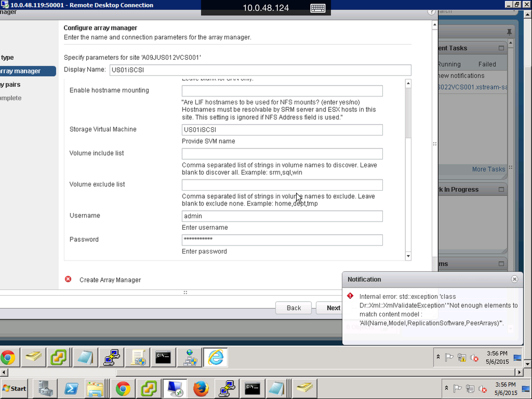This screenshot has height=399, width=532.
Task: Launch PowerShell from the outer taskbar
Action: coord(72,388)
